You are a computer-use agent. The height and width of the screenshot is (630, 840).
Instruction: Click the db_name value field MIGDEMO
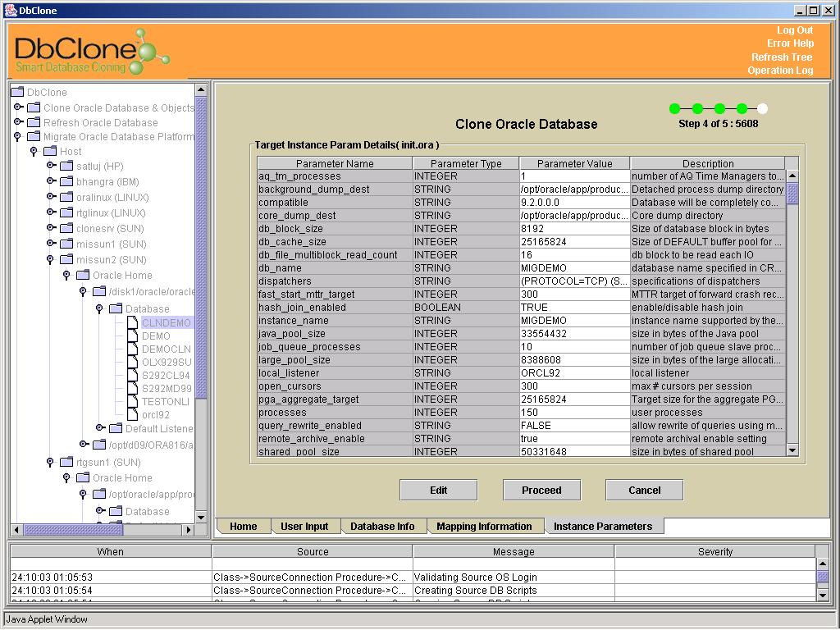[x=575, y=268]
